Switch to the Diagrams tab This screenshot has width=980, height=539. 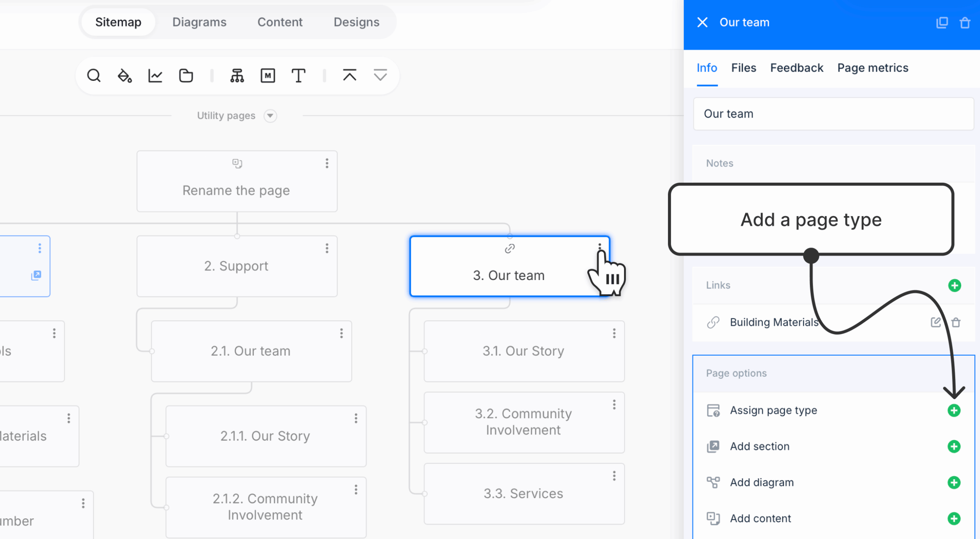(x=199, y=22)
